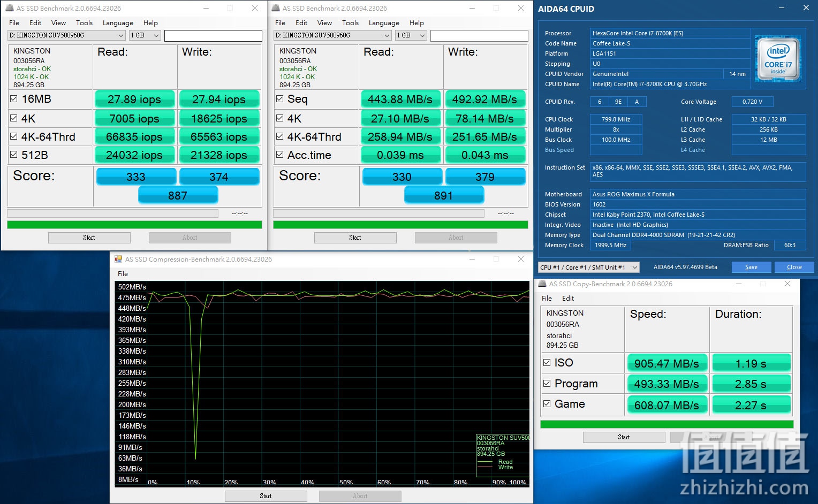Uncheck the 512B test checkbox
The image size is (818, 504).
click(x=14, y=155)
